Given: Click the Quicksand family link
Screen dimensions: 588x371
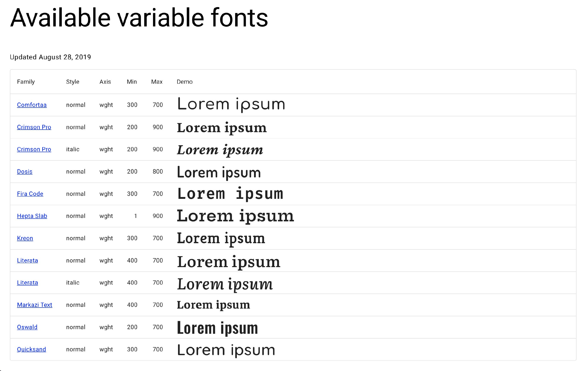Looking at the screenshot, I should (31, 349).
